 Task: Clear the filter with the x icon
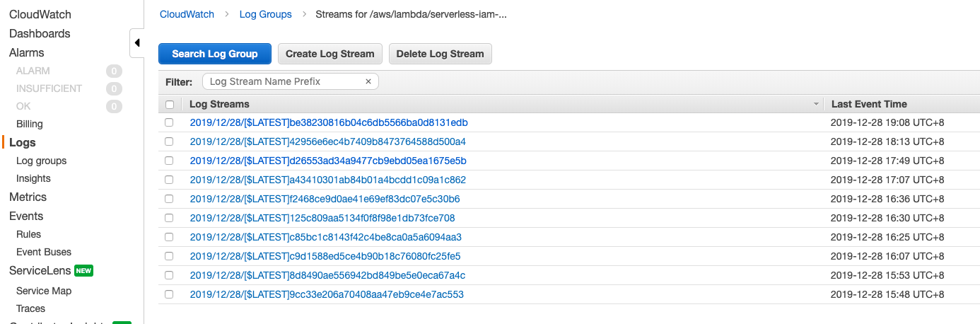[368, 81]
